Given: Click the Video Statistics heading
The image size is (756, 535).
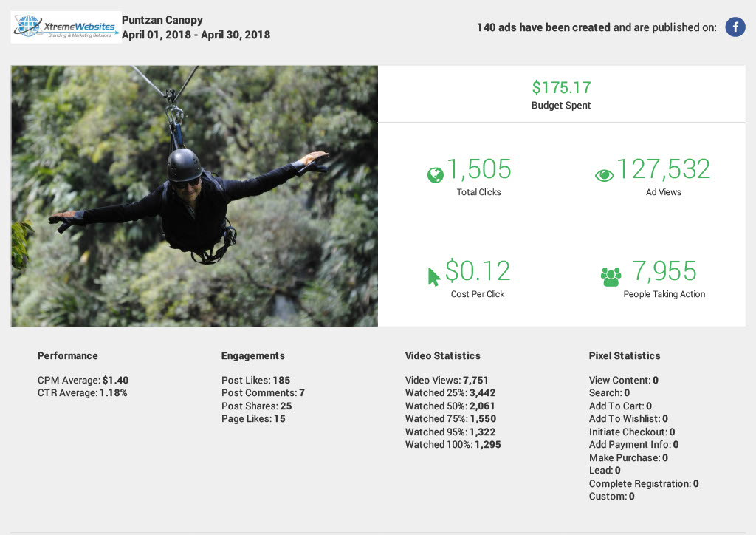Looking at the screenshot, I should (443, 355).
